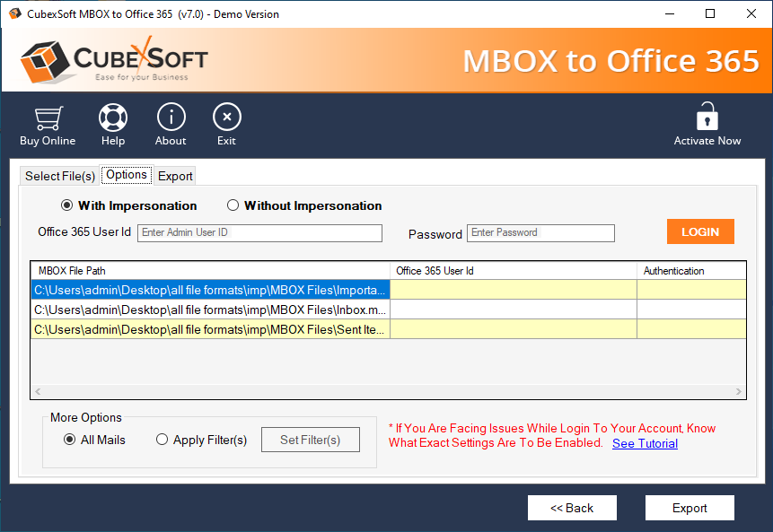The height and width of the screenshot is (532, 773).
Task: Click the About info icon
Action: tap(171, 118)
